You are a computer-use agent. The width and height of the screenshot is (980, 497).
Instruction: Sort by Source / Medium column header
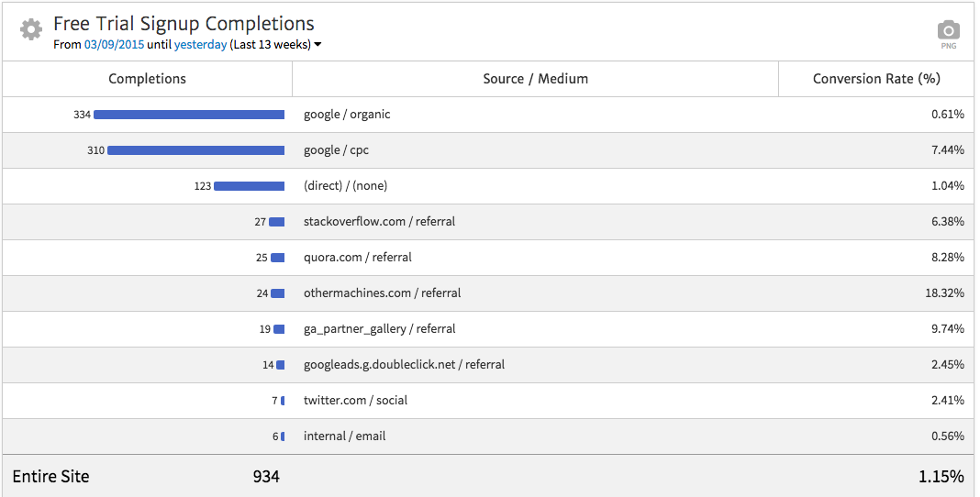click(x=535, y=79)
